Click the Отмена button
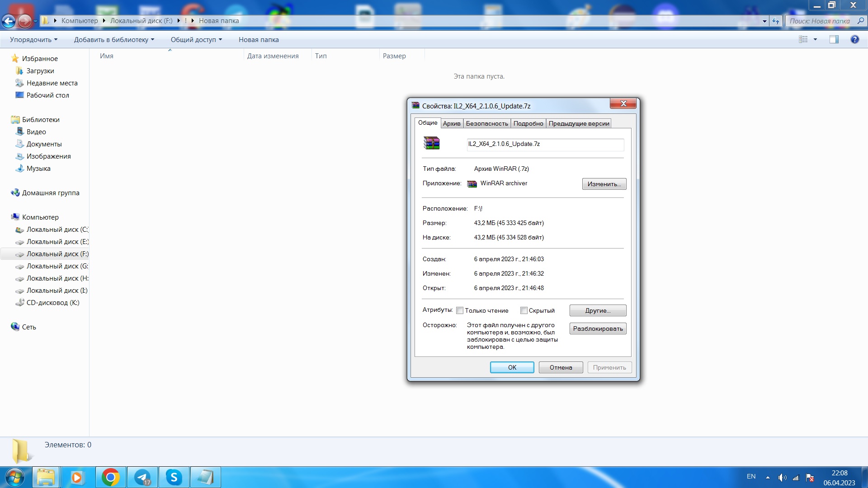The image size is (868, 488). [x=561, y=367]
